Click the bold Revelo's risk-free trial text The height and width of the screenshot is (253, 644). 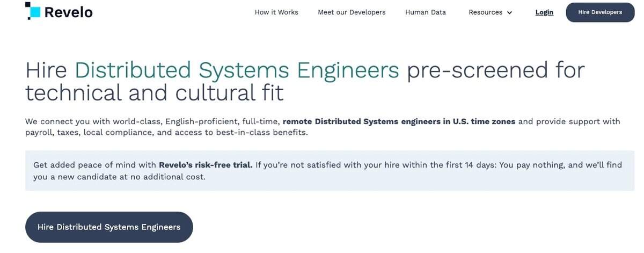point(206,165)
